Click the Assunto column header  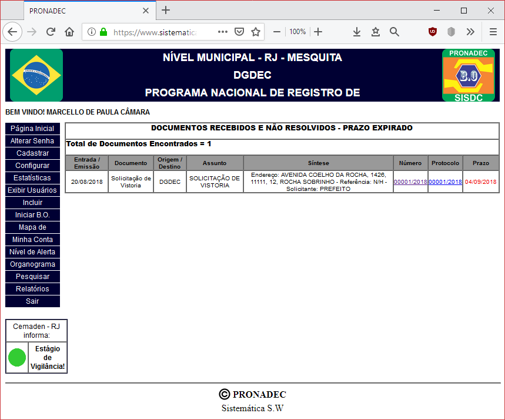(215, 163)
